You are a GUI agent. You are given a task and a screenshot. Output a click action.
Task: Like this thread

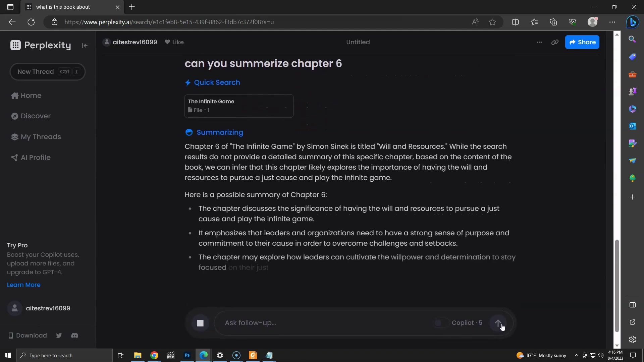174,42
